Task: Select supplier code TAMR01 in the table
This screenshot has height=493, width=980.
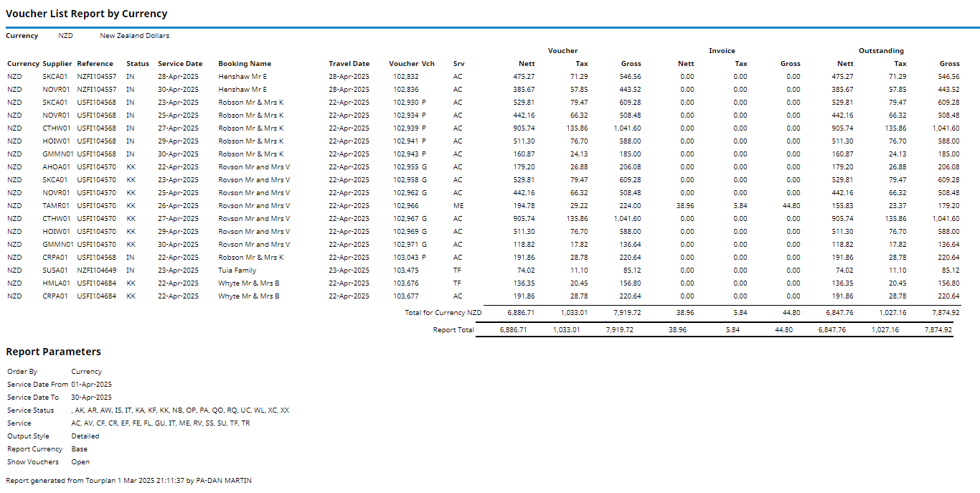Action: [x=56, y=206]
